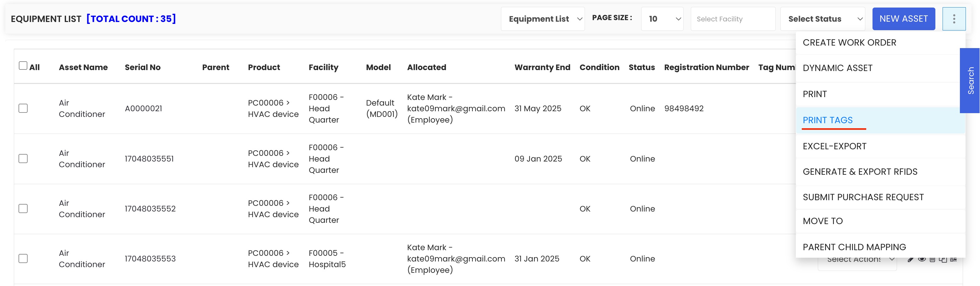Click the view eye icon in the last row
Screen dimensions: 980x286
click(922, 259)
